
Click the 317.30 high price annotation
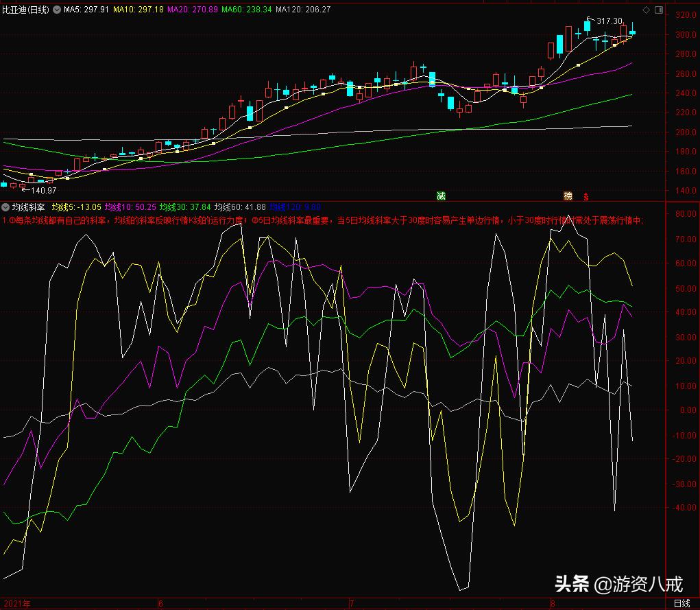pos(610,21)
